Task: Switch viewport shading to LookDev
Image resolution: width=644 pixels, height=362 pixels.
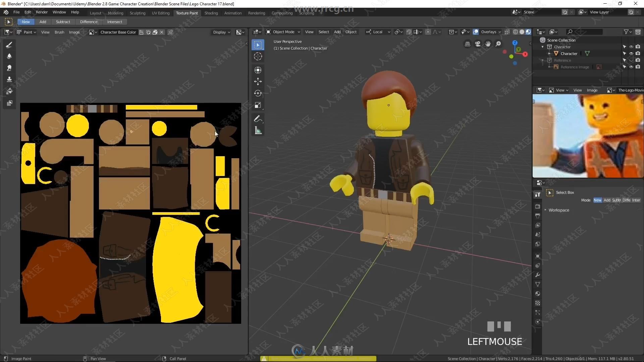Action: (528, 32)
